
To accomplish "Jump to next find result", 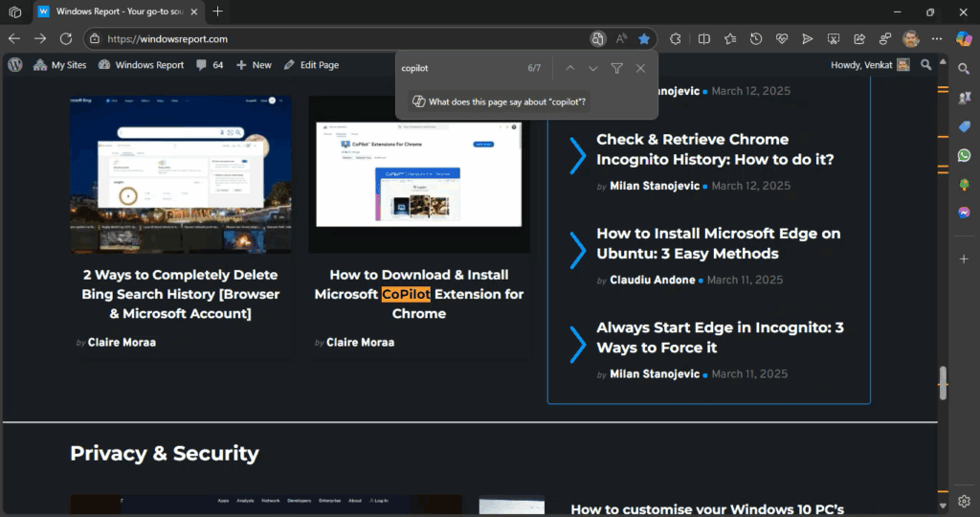I will [593, 68].
